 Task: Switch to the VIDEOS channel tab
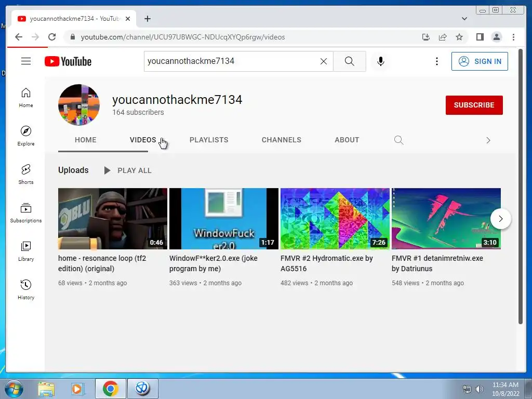143,140
